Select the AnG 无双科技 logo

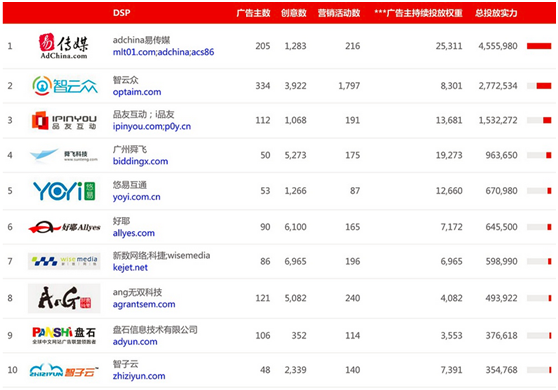coord(64,298)
